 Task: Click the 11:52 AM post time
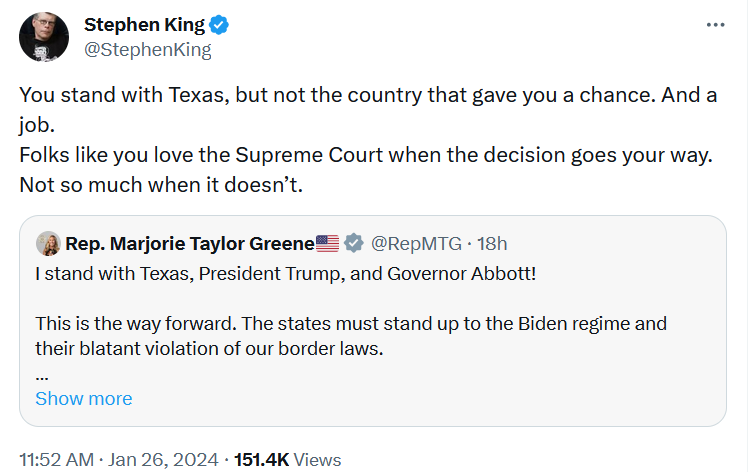(x=56, y=460)
